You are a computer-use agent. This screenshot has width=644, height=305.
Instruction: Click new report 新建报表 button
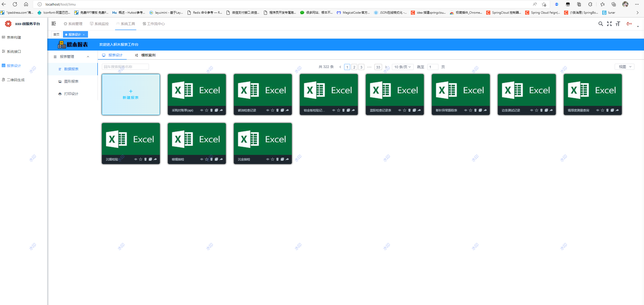click(x=131, y=94)
